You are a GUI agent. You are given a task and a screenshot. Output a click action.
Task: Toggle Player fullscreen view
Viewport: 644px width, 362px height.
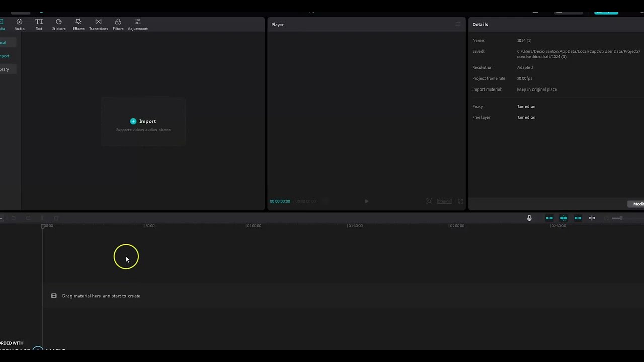pyautogui.click(x=460, y=201)
